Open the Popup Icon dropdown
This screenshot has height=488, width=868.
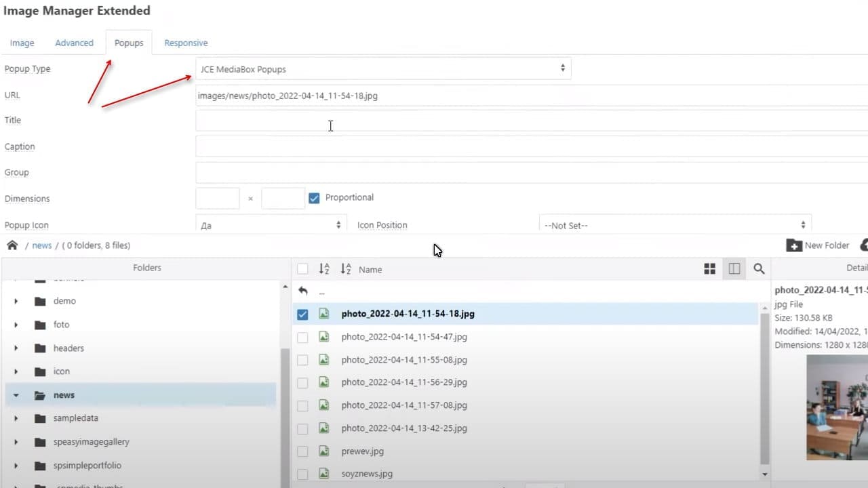[271, 225]
